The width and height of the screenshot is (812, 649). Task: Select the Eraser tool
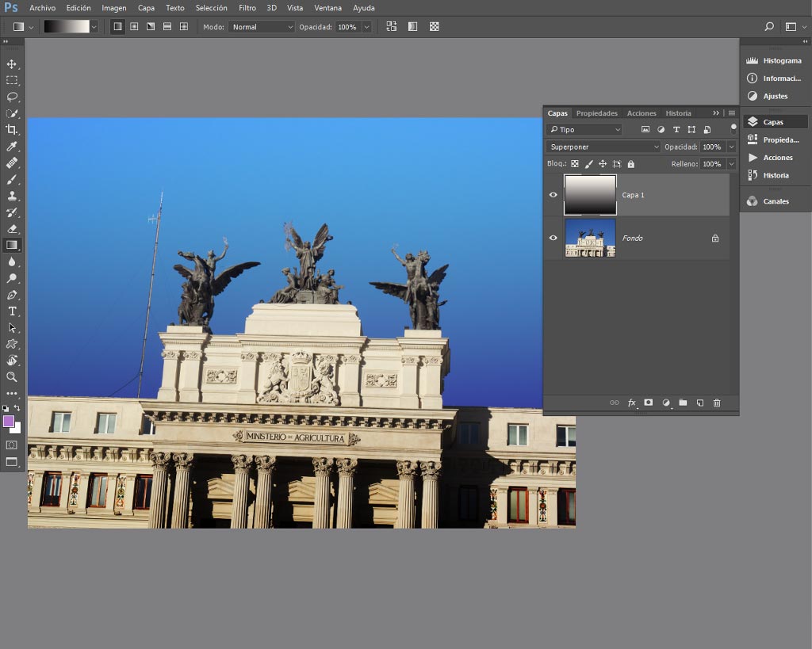[11, 229]
